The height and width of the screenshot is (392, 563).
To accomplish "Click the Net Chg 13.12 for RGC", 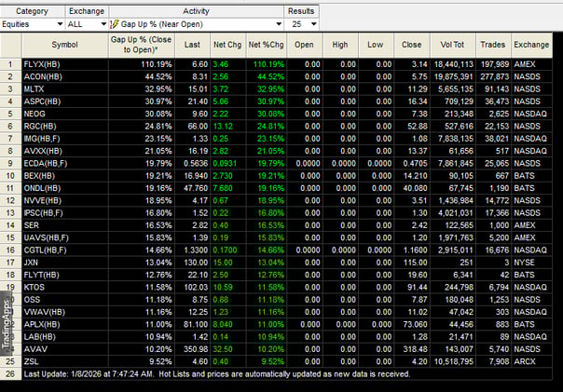I will (223, 127).
